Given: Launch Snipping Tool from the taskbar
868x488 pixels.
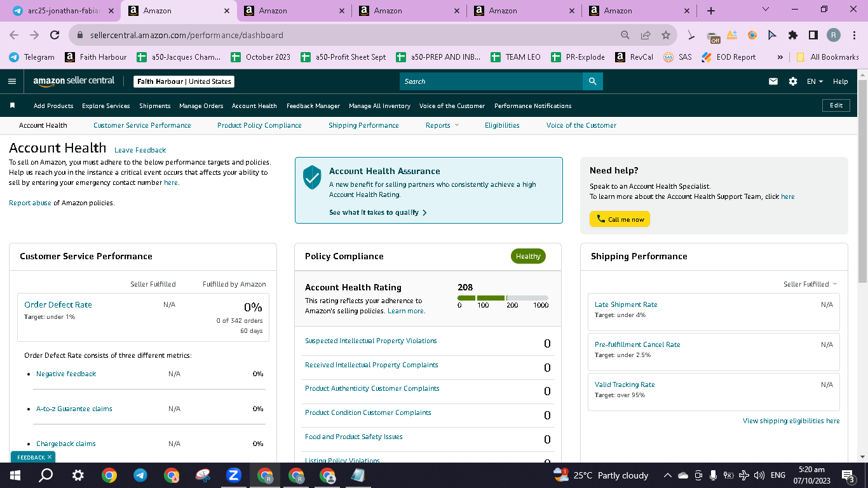Looking at the screenshot, I should tap(202, 475).
